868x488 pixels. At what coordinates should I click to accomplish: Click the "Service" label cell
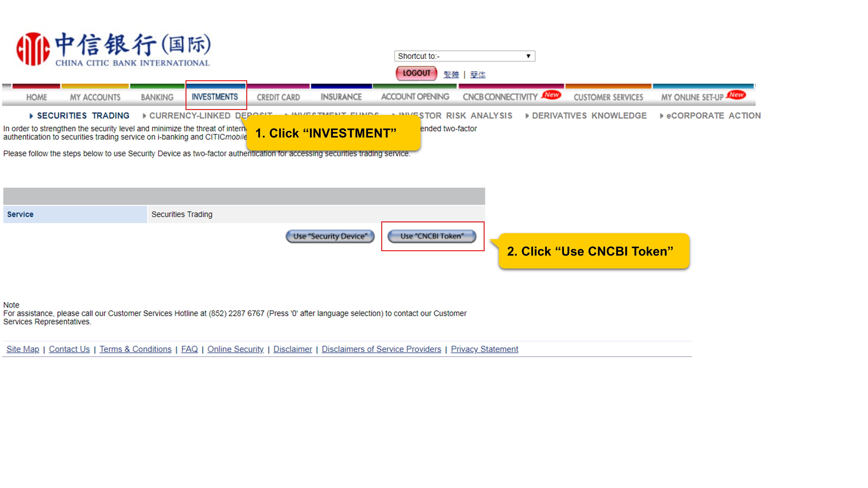coord(75,215)
